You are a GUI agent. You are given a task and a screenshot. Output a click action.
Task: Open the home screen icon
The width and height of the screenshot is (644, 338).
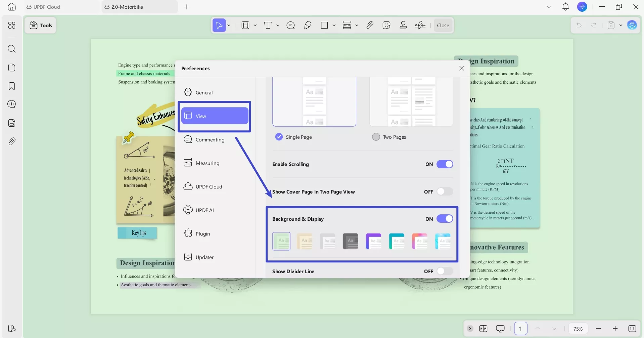12,7
